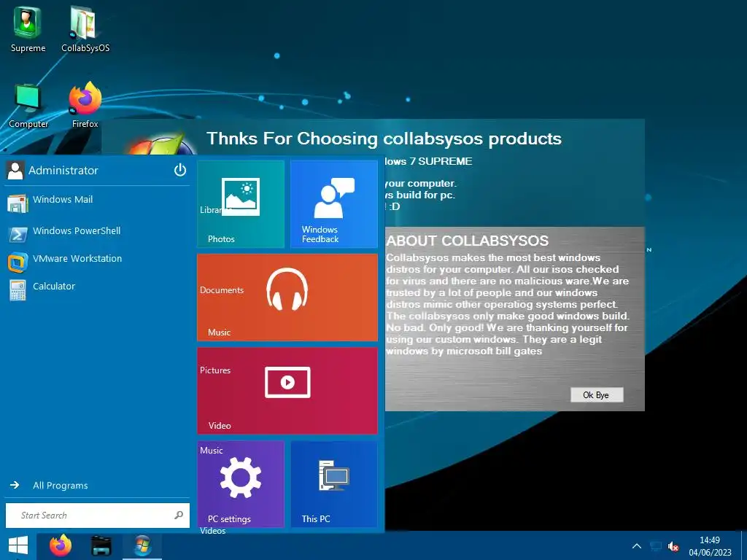
Task: Click the Administrator user avatar
Action: 15,171
